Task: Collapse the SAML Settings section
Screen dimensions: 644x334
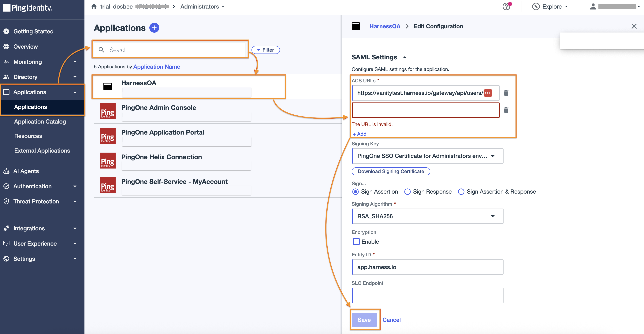Action: click(x=405, y=57)
